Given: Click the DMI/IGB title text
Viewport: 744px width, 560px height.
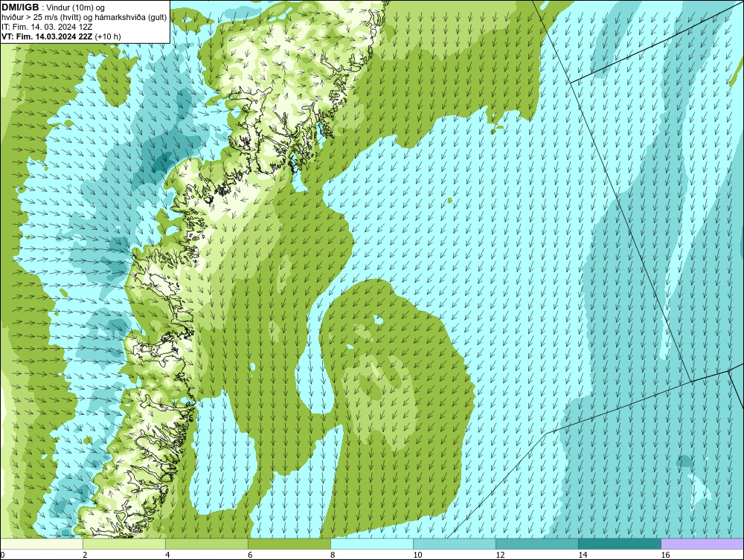Looking at the screenshot, I should 20,7.
